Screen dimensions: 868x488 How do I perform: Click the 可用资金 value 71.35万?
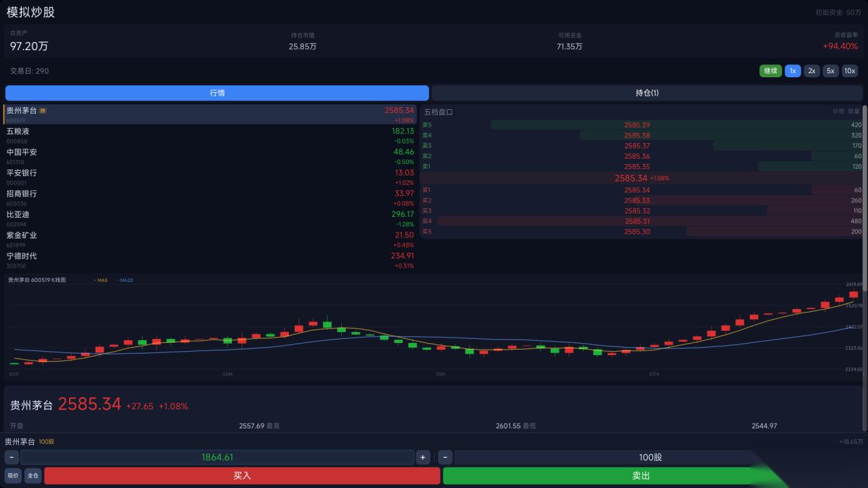pos(570,47)
